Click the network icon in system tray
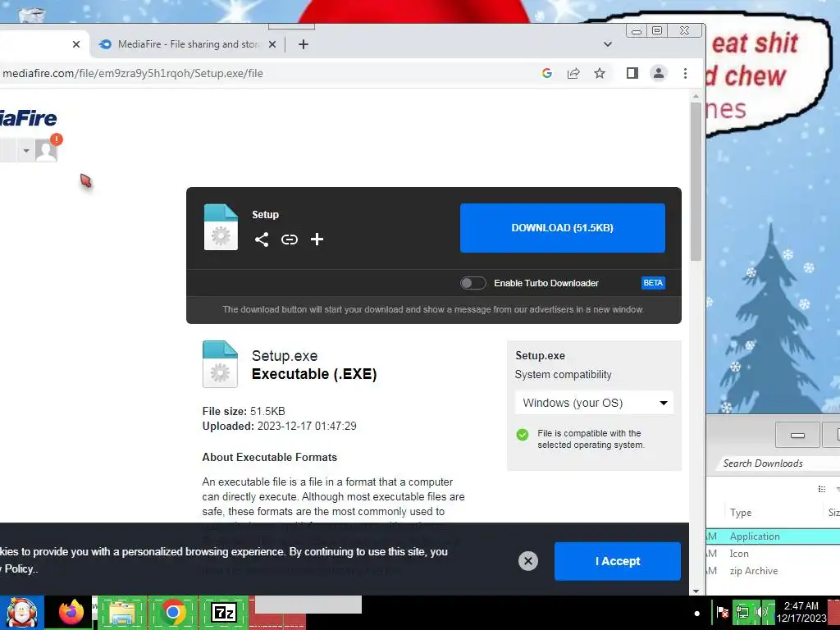Image resolution: width=840 pixels, height=630 pixels. [742, 612]
